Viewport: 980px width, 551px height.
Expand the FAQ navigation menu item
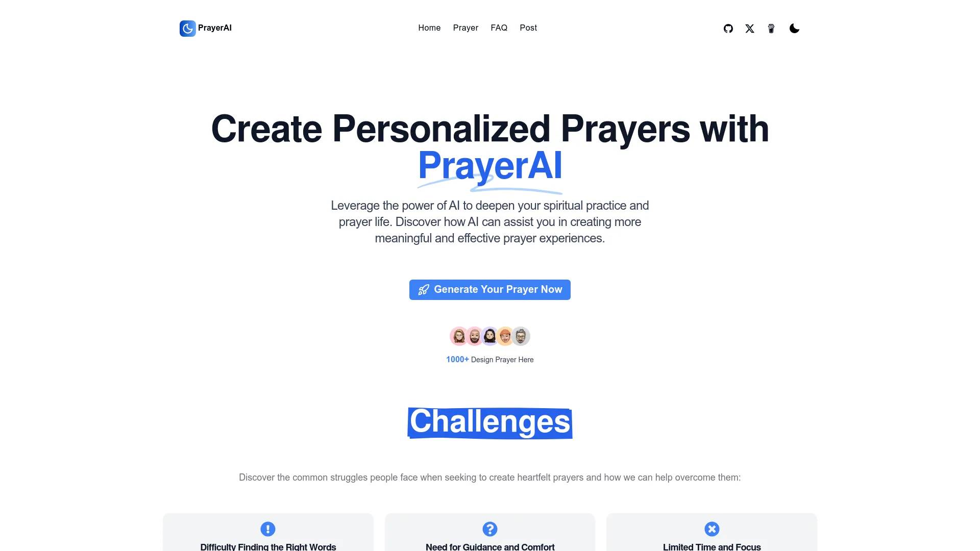click(x=499, y=28)
